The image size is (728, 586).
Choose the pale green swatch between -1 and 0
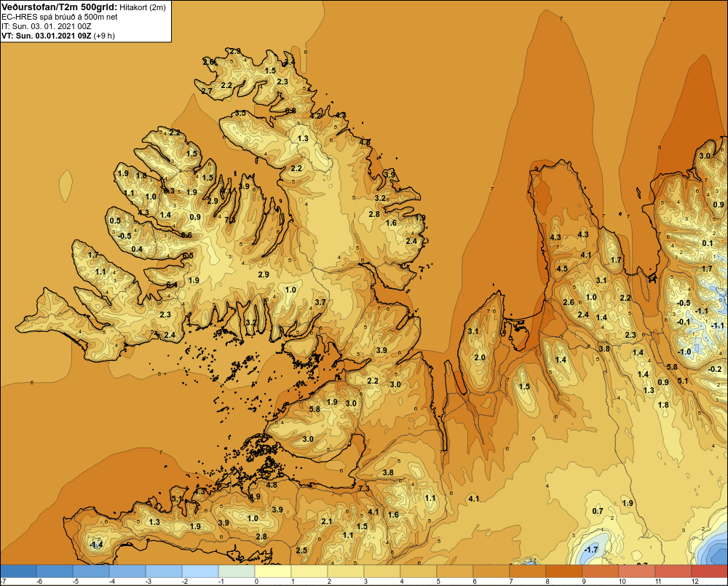(237, 571)
